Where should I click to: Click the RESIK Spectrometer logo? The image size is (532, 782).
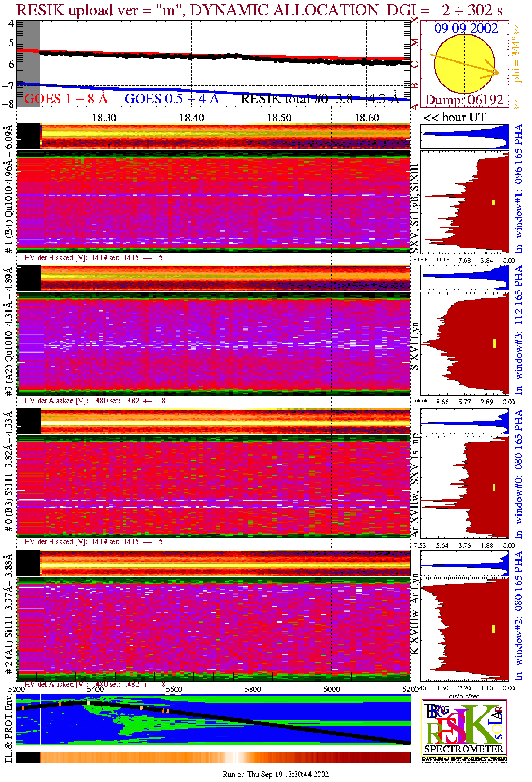tap(464, 726)
